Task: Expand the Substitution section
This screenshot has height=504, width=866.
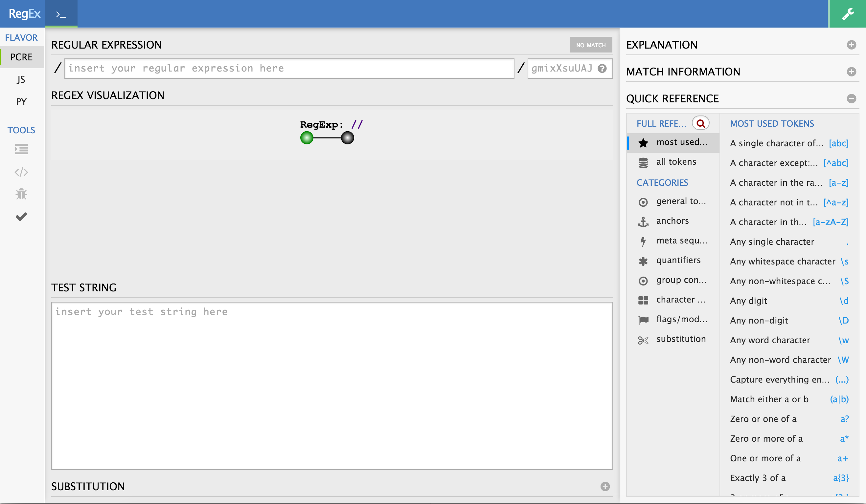Action: [605, 487]
